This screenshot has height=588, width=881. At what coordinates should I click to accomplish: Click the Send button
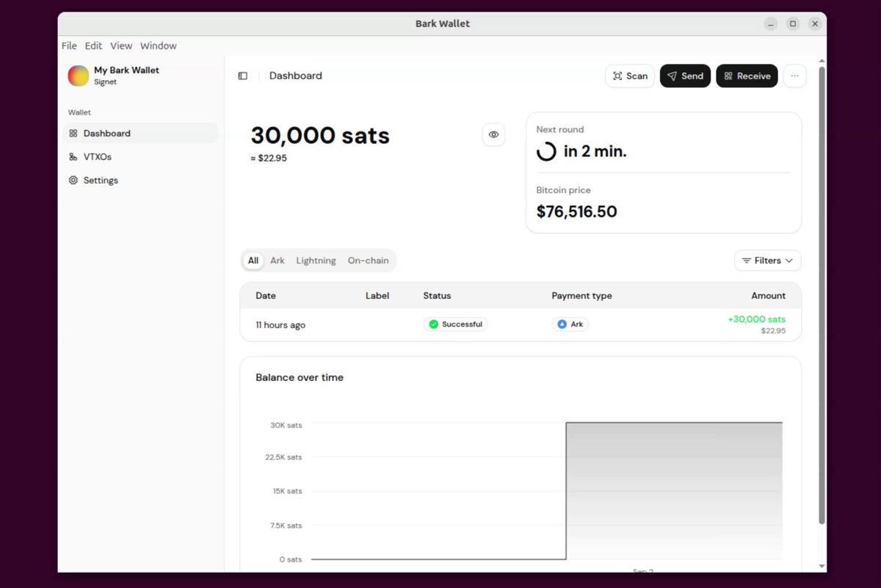[x=685, y=76]
